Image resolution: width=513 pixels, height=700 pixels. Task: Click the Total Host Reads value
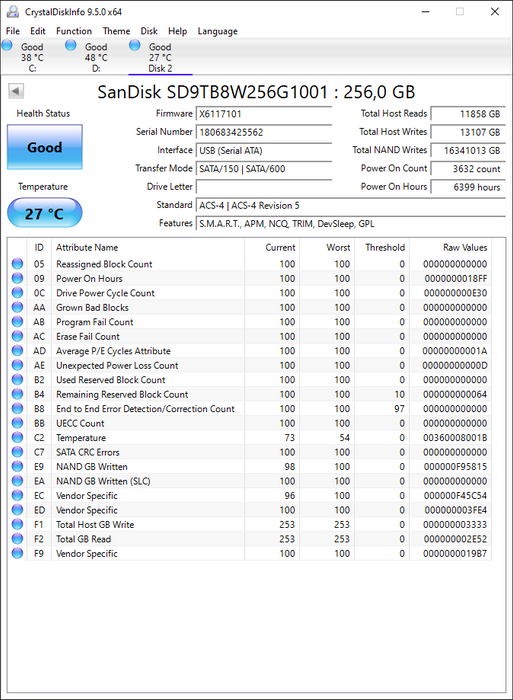point(468,114)
